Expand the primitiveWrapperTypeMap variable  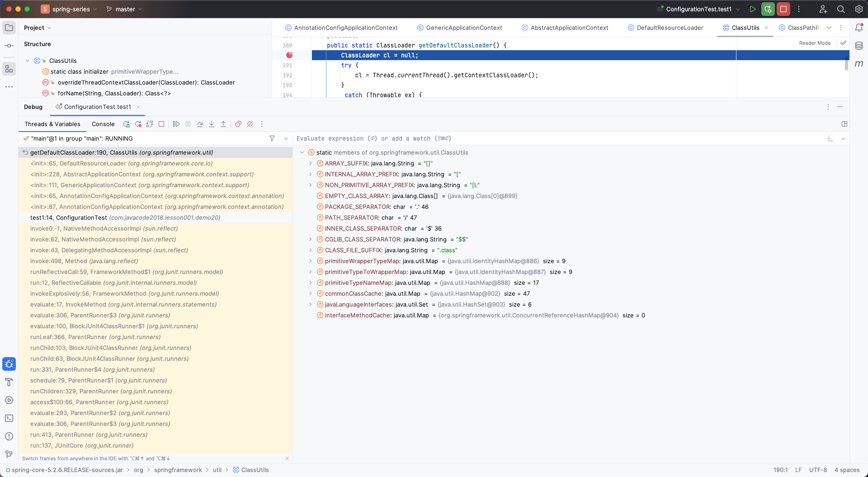point(310,261)
